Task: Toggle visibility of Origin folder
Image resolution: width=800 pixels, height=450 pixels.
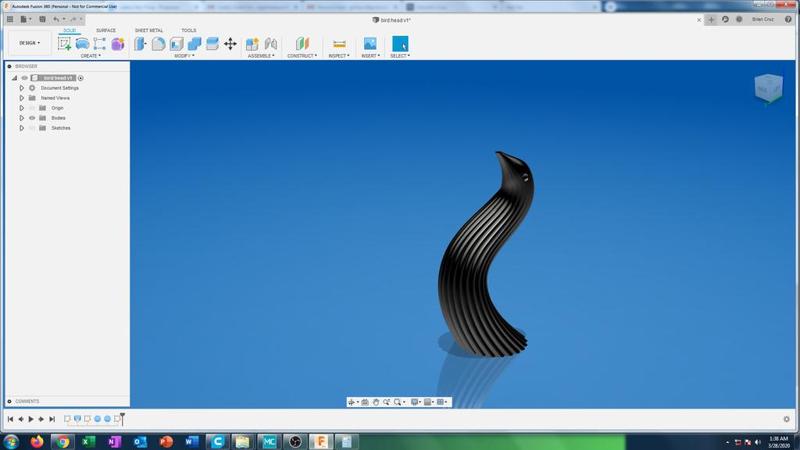Action: click(x=32, y=108)
